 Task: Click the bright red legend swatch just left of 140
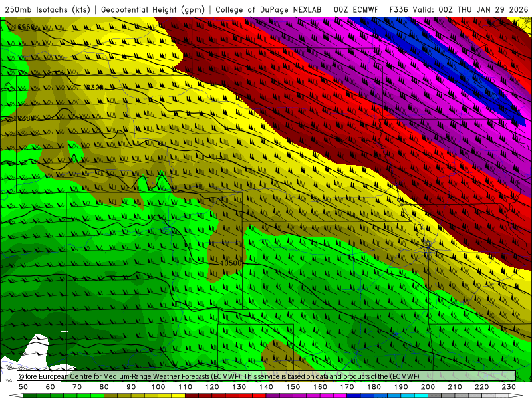(259, 395)
